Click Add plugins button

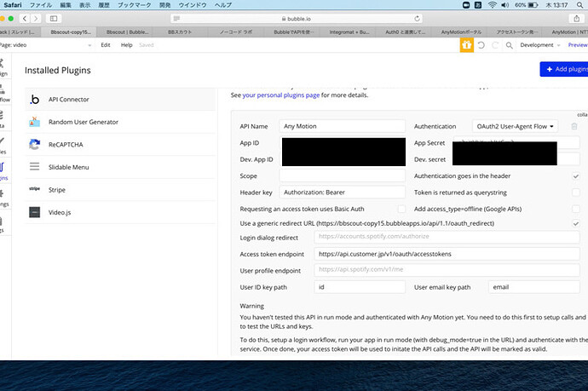(x=564, y=69)
